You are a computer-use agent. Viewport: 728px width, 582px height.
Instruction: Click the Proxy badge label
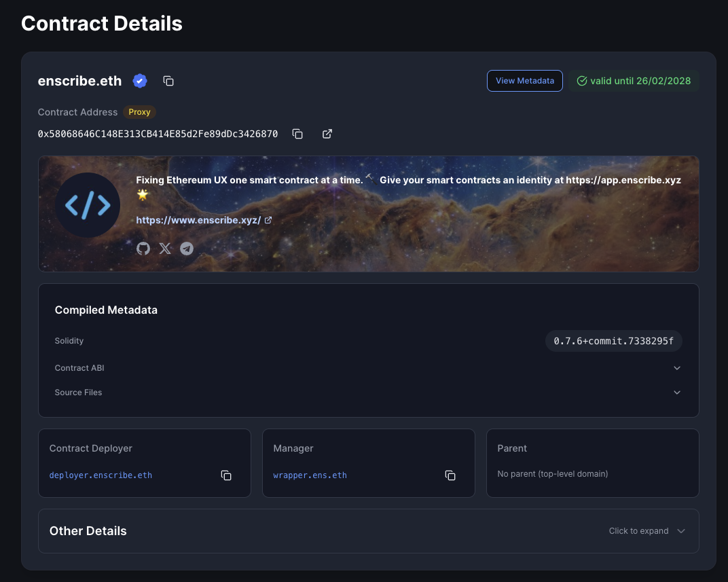139,112
